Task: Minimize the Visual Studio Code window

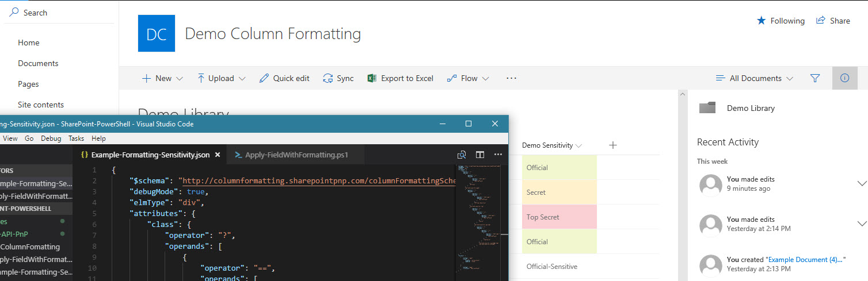Action: tap(443, 124)
